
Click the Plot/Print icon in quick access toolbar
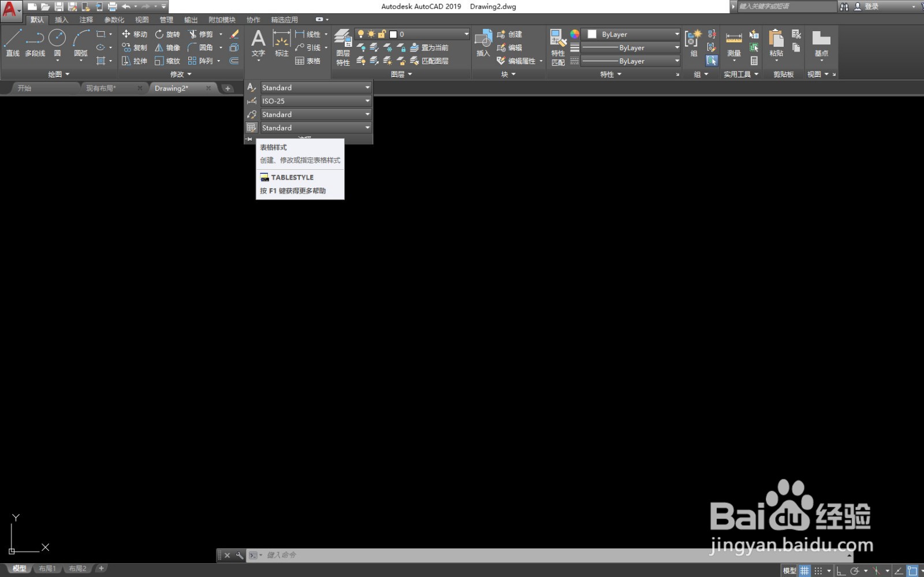[113, 6]
